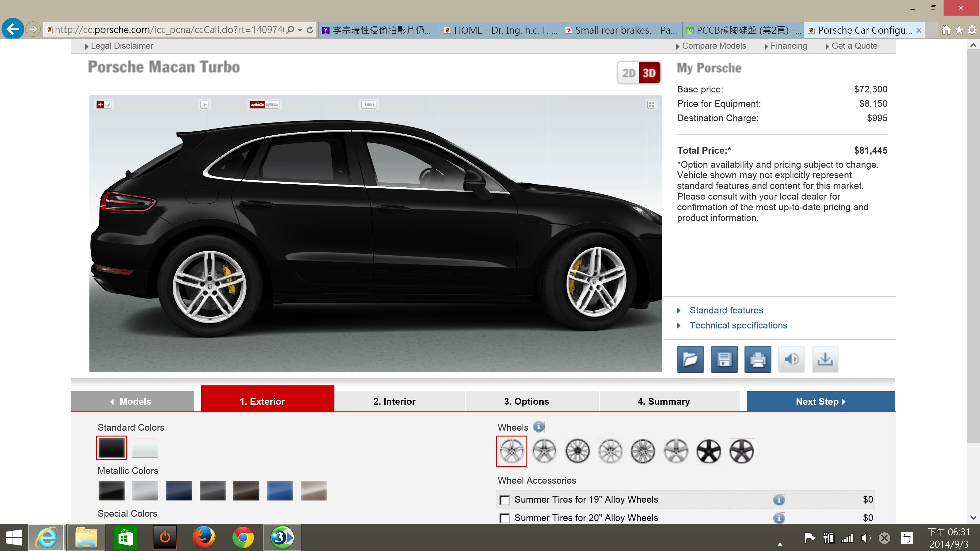Play the 3D car animation

[205, 104]
